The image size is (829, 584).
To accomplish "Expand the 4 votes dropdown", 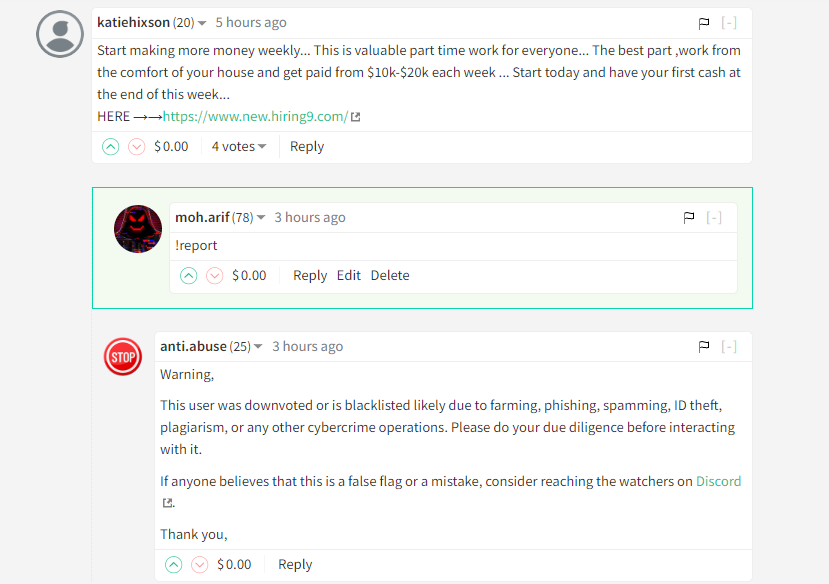I will [x=238, y=146].
